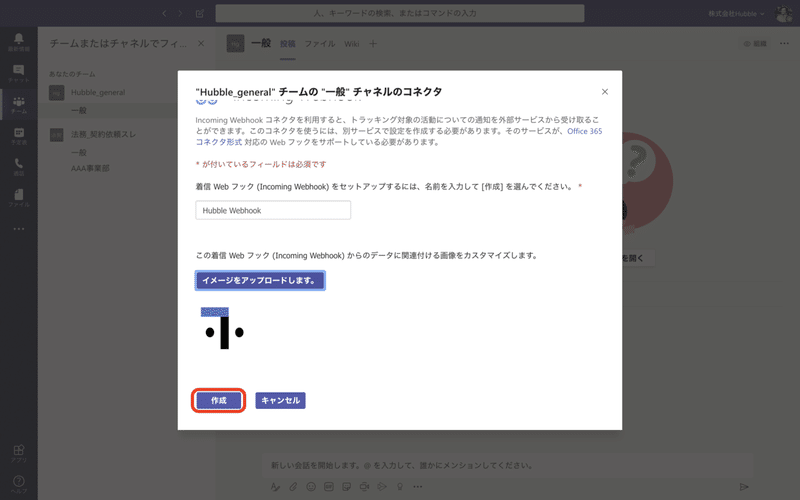Open the Help icon in sidebar
The image size is (800, 500).
pyautogui.click(x=19, y=484)
